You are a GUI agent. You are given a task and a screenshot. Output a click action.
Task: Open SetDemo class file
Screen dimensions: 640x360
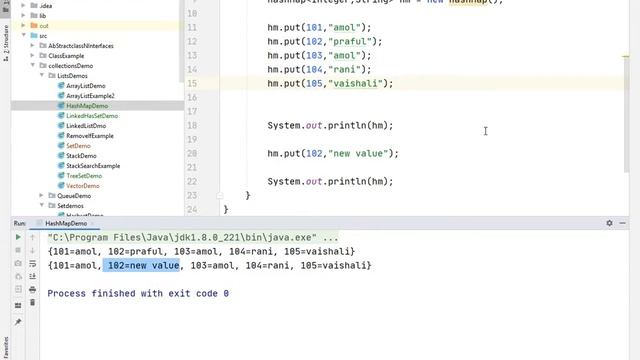pos(78,146)
